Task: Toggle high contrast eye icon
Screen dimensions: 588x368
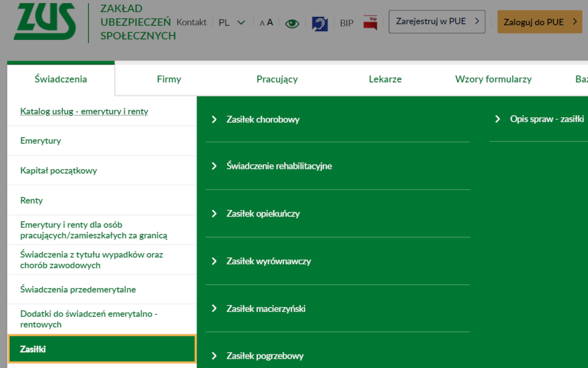Action: click(292, 23)
